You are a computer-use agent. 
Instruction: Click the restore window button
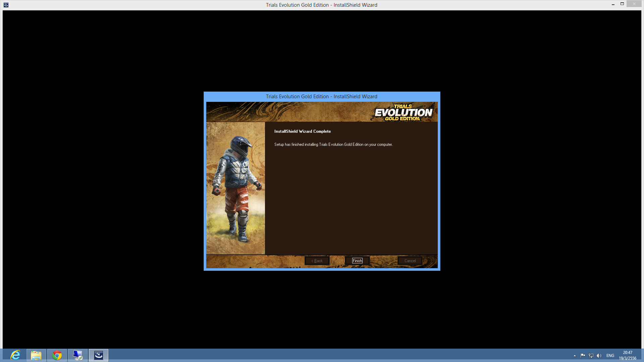[622, 4]
